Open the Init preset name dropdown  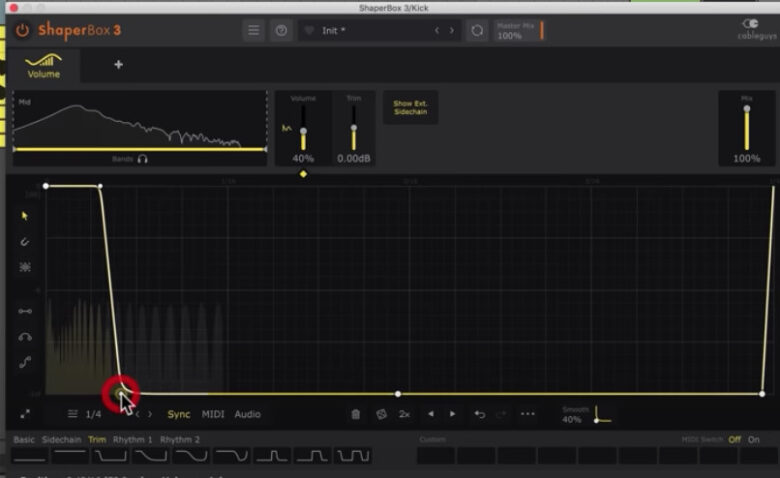point(333,30)
